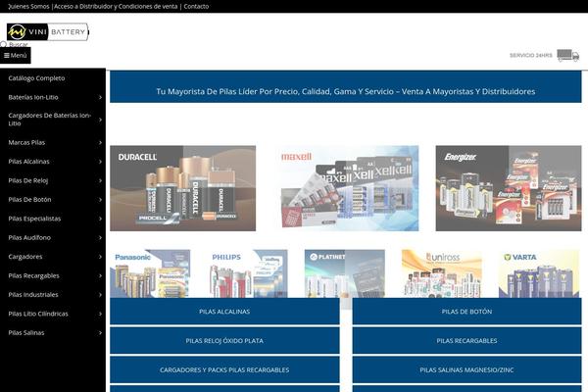
Task: Expand Pilas Litio Cilíndricas chevron
Action: coord(100,314)
